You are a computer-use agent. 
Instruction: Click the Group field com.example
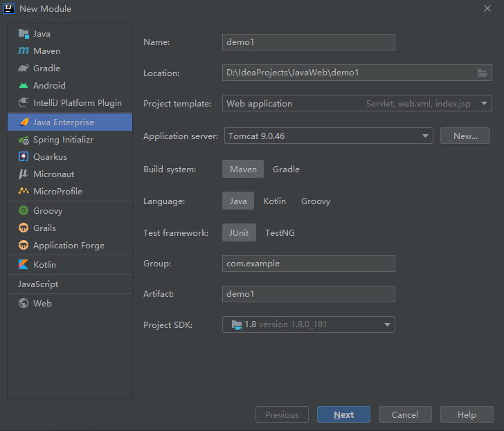(x=309, y=264)
